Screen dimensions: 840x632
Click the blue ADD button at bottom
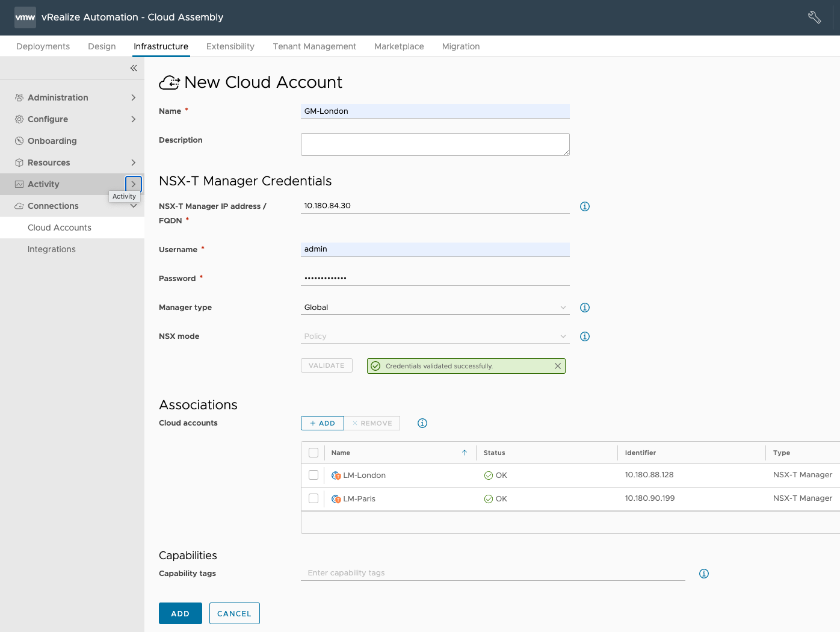pyautogui.click(x=180, y=613)
